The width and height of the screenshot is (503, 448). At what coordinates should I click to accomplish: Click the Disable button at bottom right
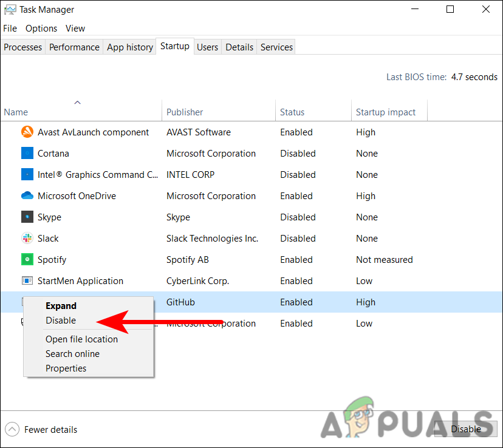[x=466, y=429]
